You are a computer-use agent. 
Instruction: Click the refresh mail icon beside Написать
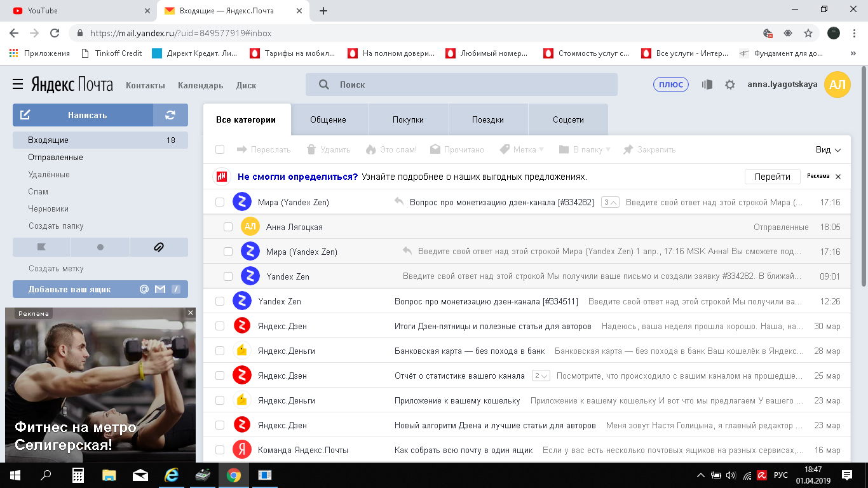click(x=170, y=115)
